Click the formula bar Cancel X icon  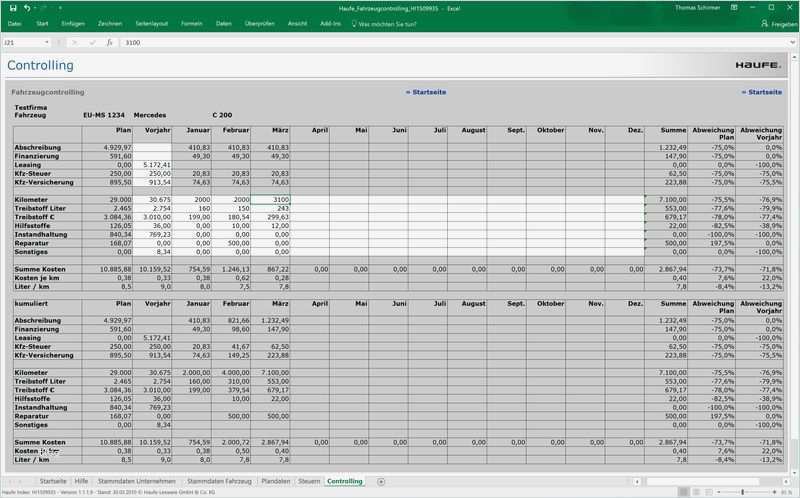[x=74, y=42]
